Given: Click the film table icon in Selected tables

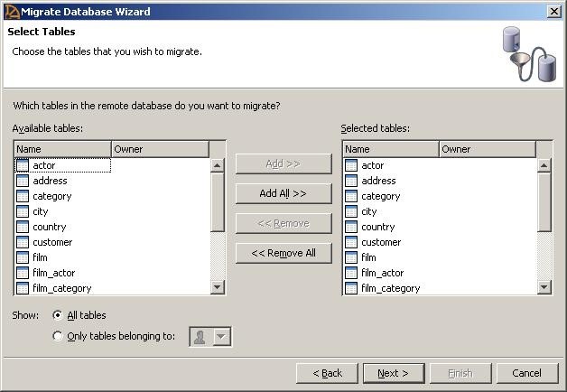Looking at the screenshot, I should pyautogui.click(x=351, y=257).
